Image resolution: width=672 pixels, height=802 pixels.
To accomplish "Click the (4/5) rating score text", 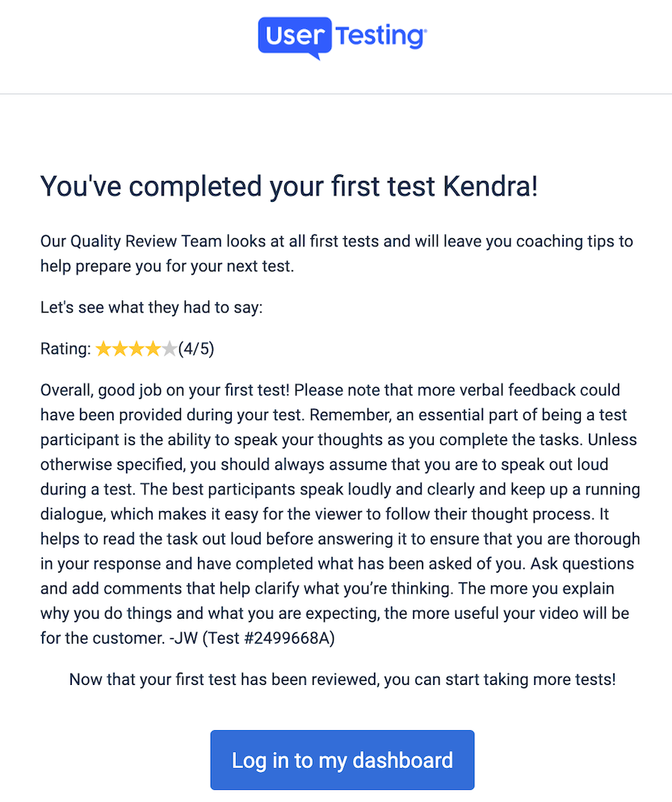I will (196, 349).
